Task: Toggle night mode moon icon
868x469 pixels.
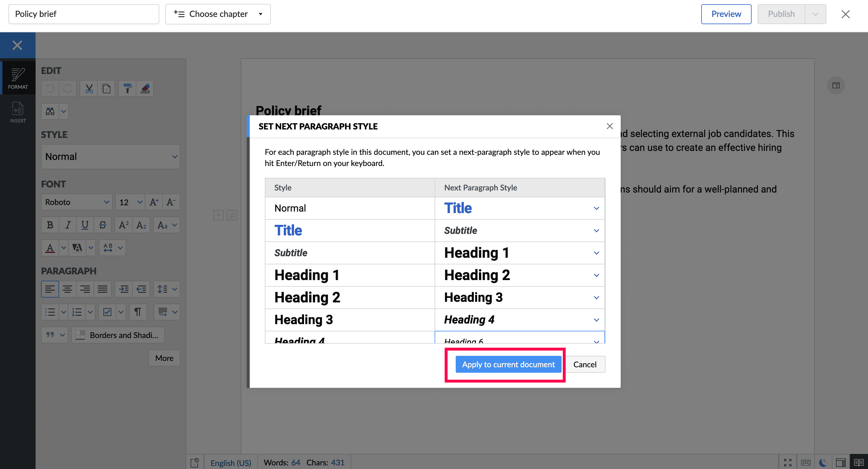Action: point(823,462)
